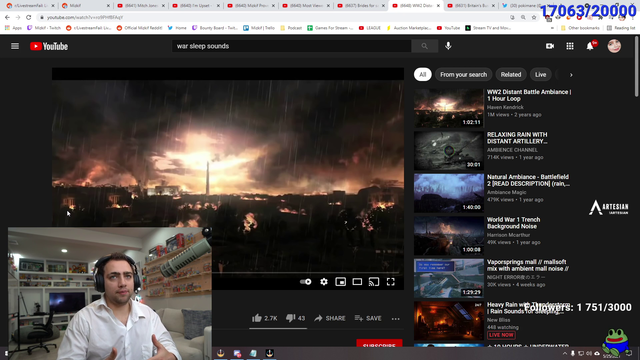The image size is (640, 360).
Task: Click the war sleep sounds search field
Action: [x=291, y=46]
